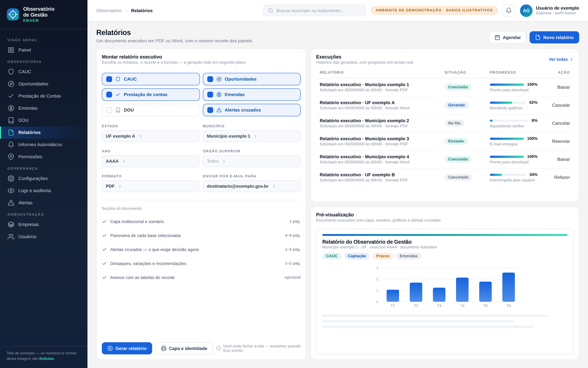Click the Emendas dollar icon in sidebar
The width and height of the screenshot is (588, 368).
pyautogui.click(x=11, y=108)
